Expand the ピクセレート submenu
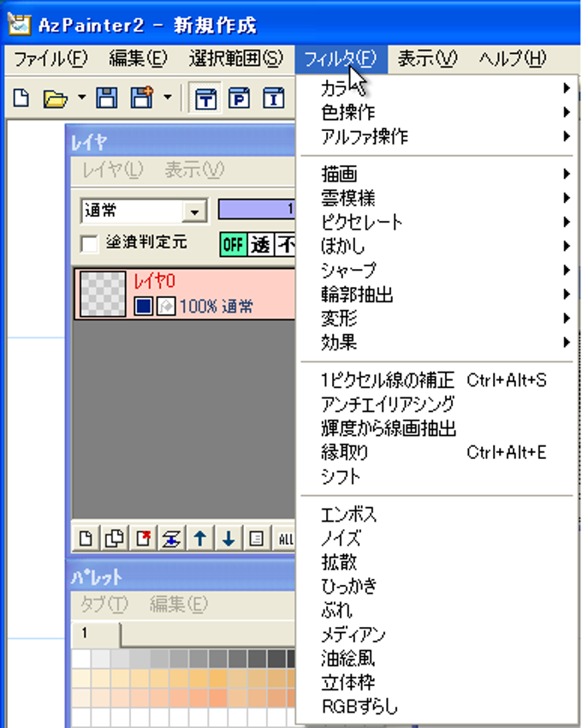 tap(436, 222)
